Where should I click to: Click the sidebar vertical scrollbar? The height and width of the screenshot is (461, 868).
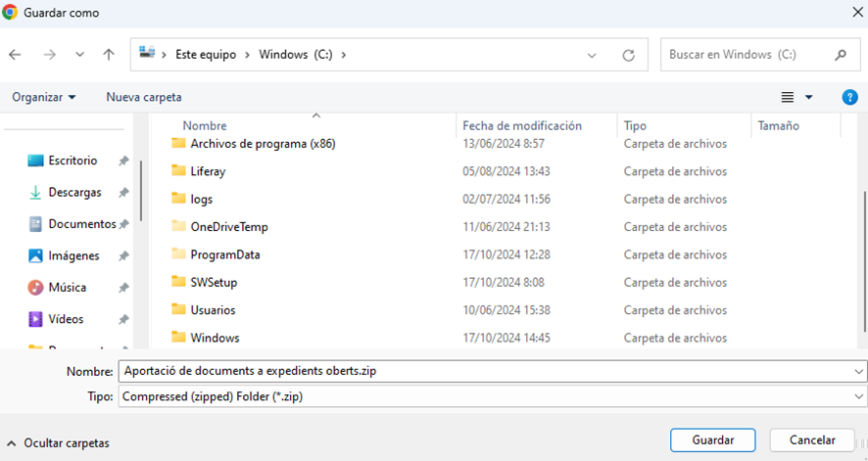click(141, 191)
